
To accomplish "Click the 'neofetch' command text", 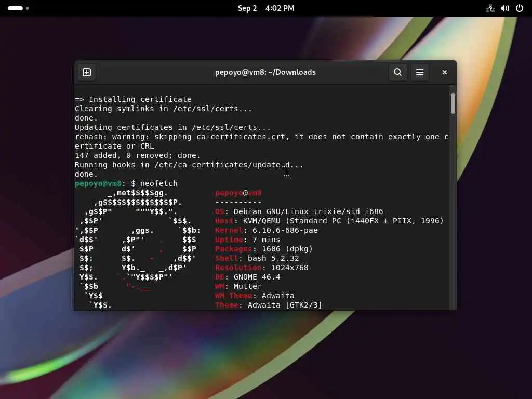I will coord(159,183).
